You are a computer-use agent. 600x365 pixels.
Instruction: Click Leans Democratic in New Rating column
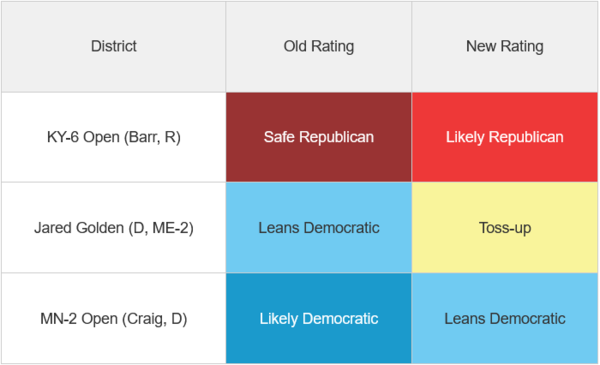pos(505,318)
